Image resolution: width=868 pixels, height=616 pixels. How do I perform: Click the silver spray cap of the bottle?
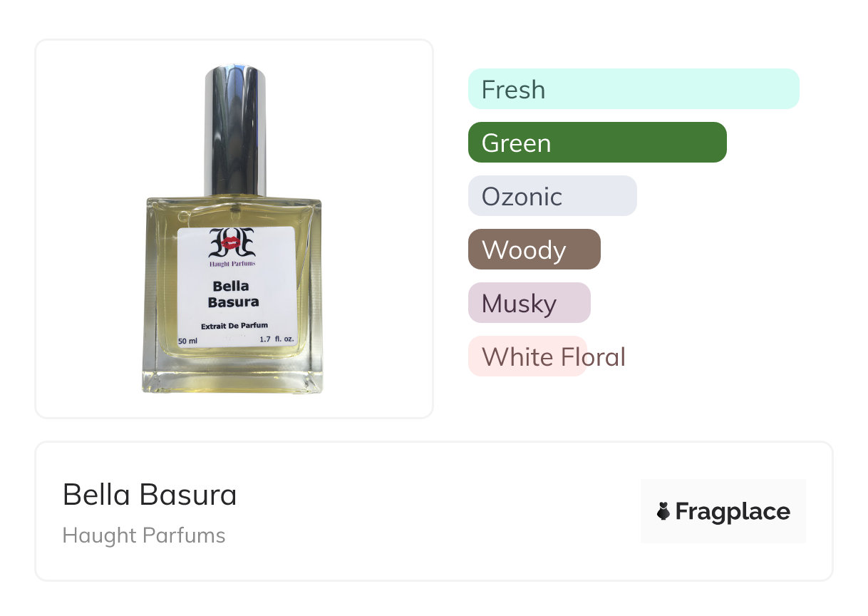tap(235, 130)
